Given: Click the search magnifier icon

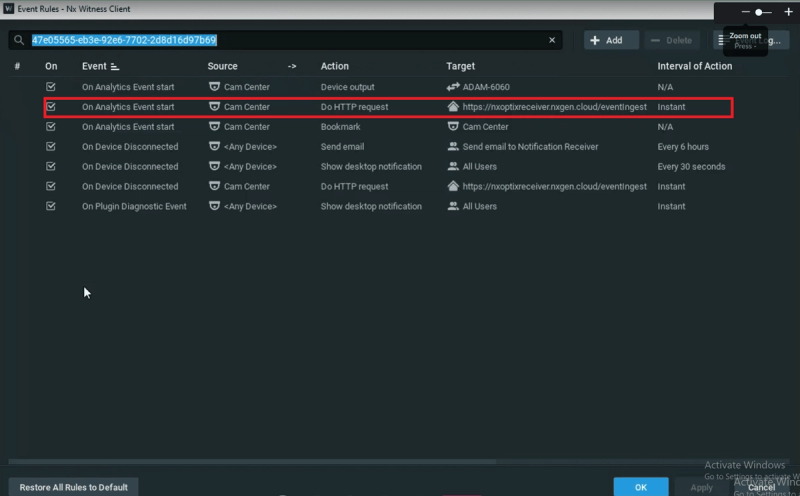Looking at the screenshot, I should tap(19, 40).
